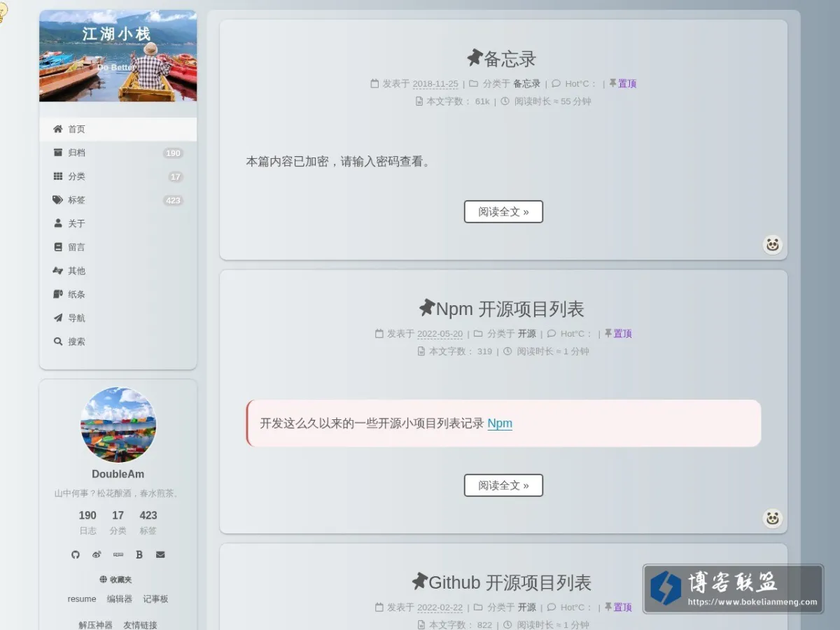Open the 记事板 bookmark link
This screenshot has width=840, height=630.
pyautogui.click(x=155, y=599)
